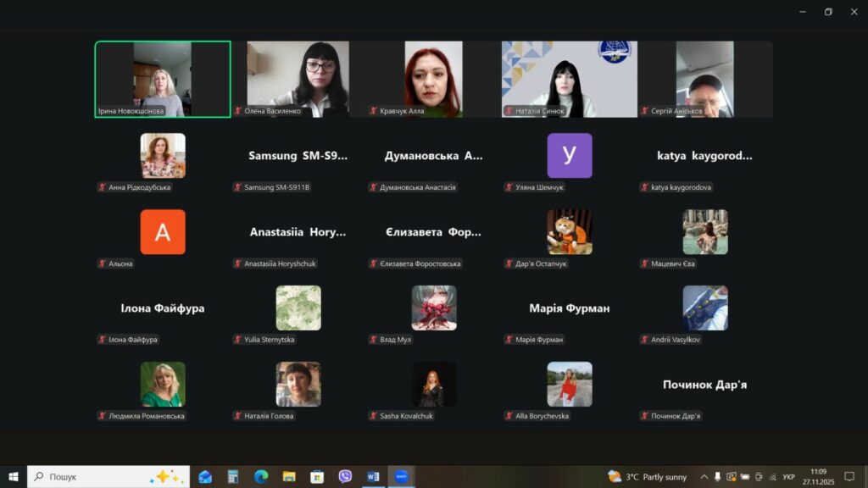Open the Calculator taskbar icon
The image size is (868, 488).
pos(233,476)
